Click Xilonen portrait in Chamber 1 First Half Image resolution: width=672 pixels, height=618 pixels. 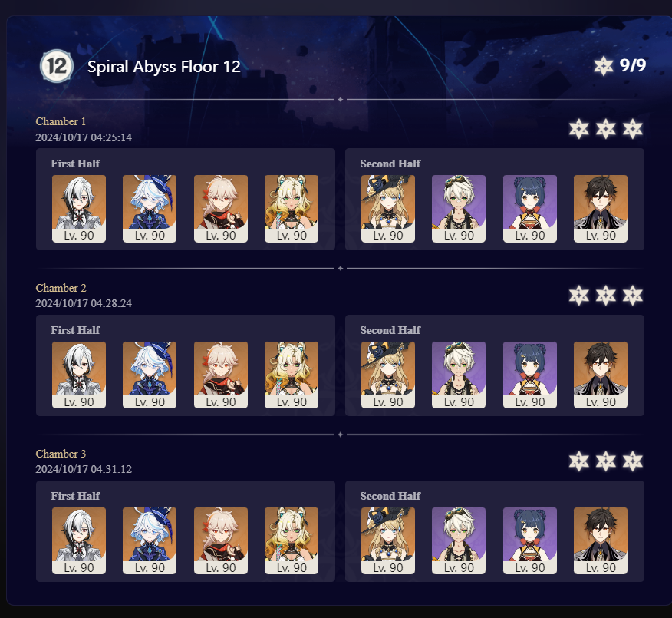[292, 208]
